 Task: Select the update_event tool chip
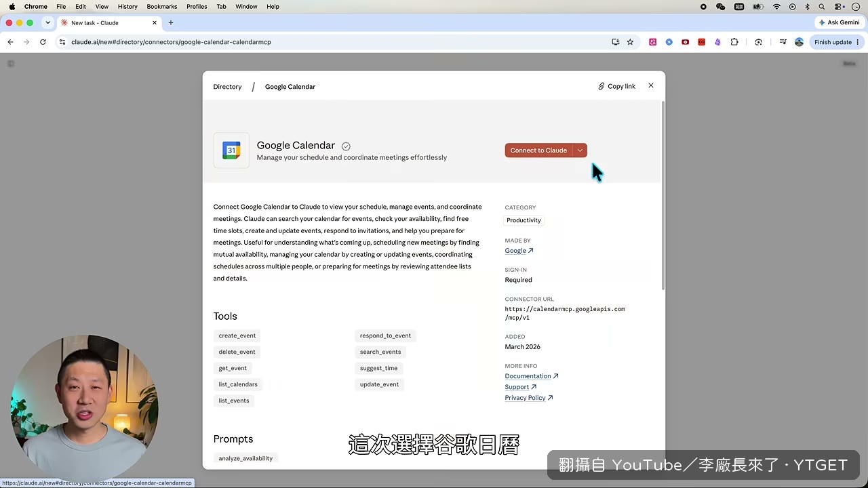[379, 384]
